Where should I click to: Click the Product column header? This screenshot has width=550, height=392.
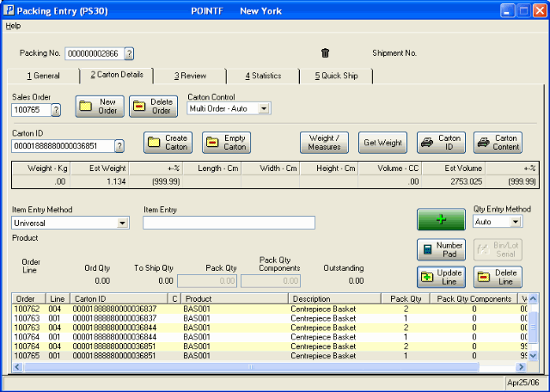coord(235,299)
